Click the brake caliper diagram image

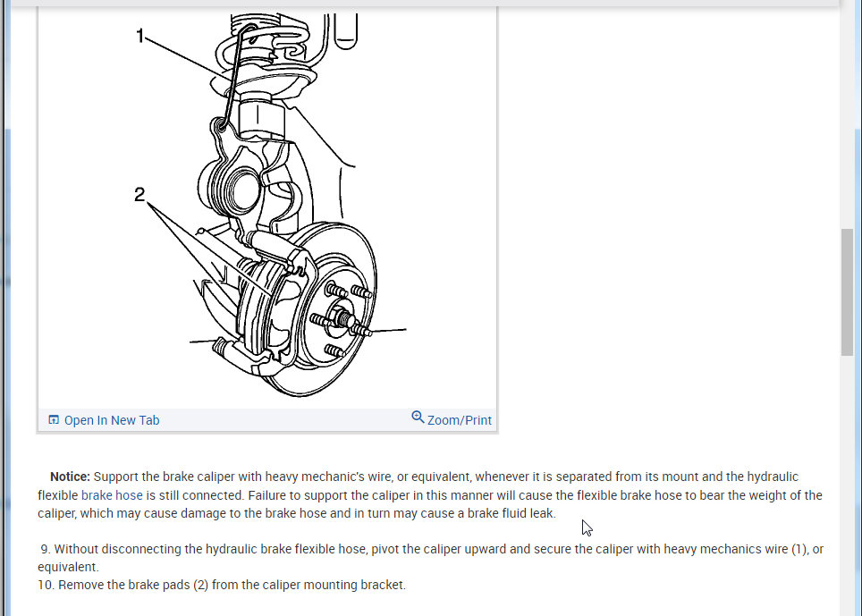point(267,206)
